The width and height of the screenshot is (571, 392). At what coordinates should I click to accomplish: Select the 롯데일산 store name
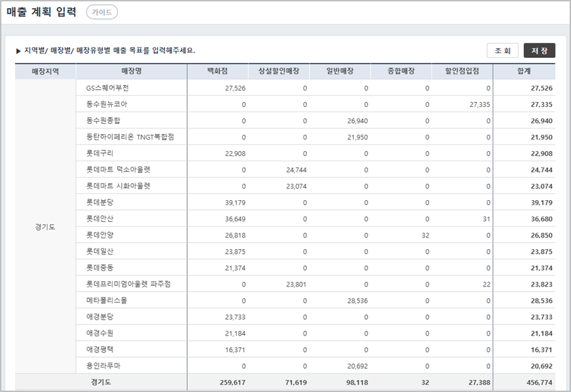[100, 251]
